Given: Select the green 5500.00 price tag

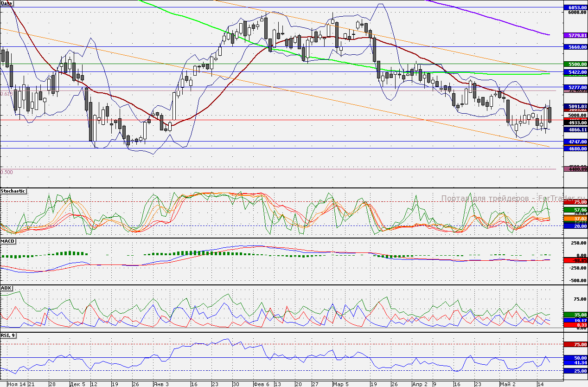Looking at the screenshot, I should 575,64.
